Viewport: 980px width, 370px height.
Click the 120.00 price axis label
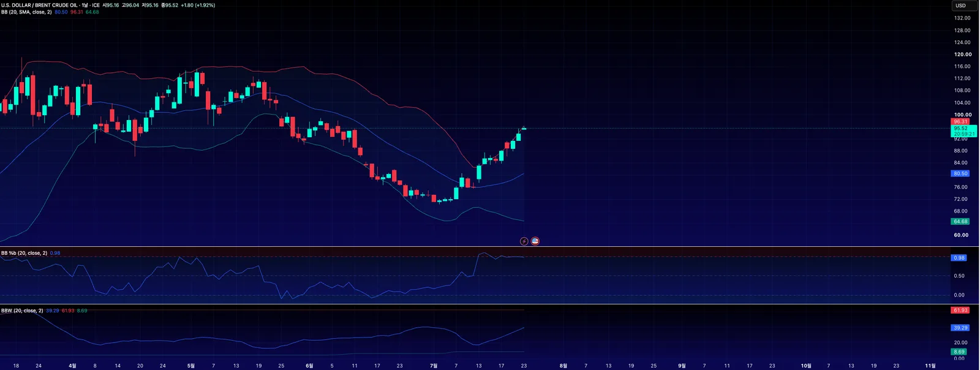pos(963,55)
